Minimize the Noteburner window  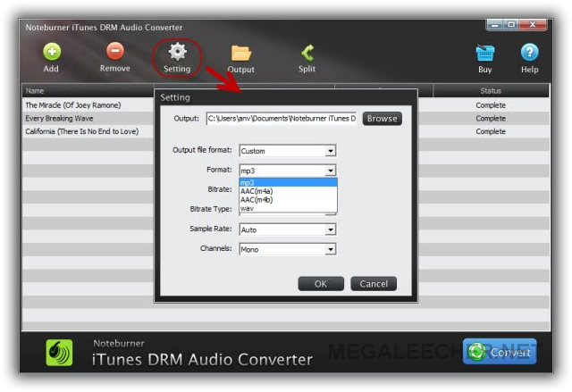coord(495,25)
